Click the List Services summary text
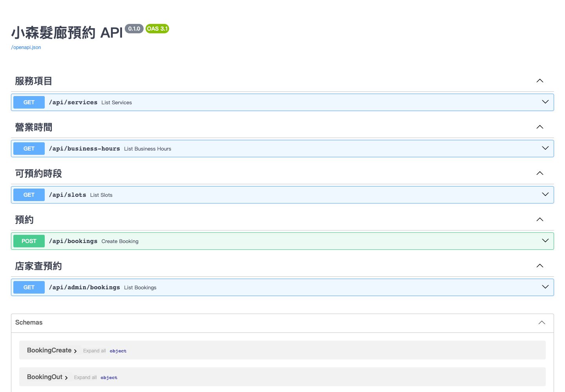 [117, 103]
